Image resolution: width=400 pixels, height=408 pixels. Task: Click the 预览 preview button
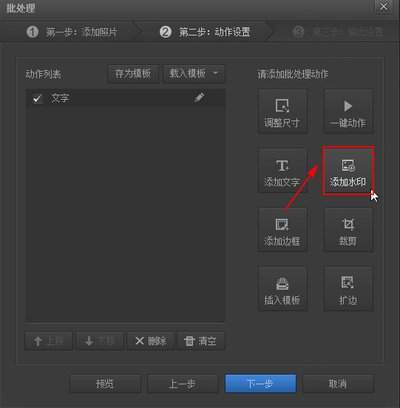coord(105,384)
